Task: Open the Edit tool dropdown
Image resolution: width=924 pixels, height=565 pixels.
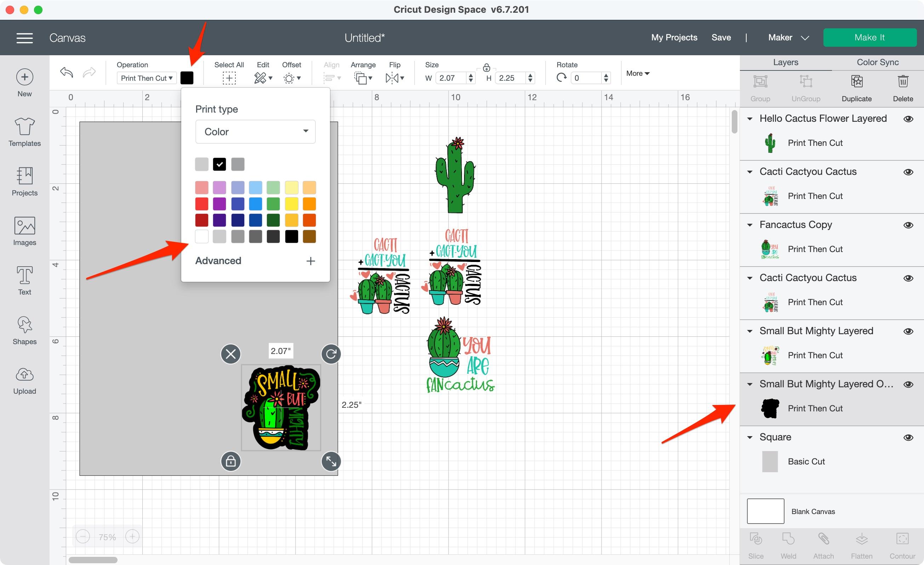Action: 263,78
